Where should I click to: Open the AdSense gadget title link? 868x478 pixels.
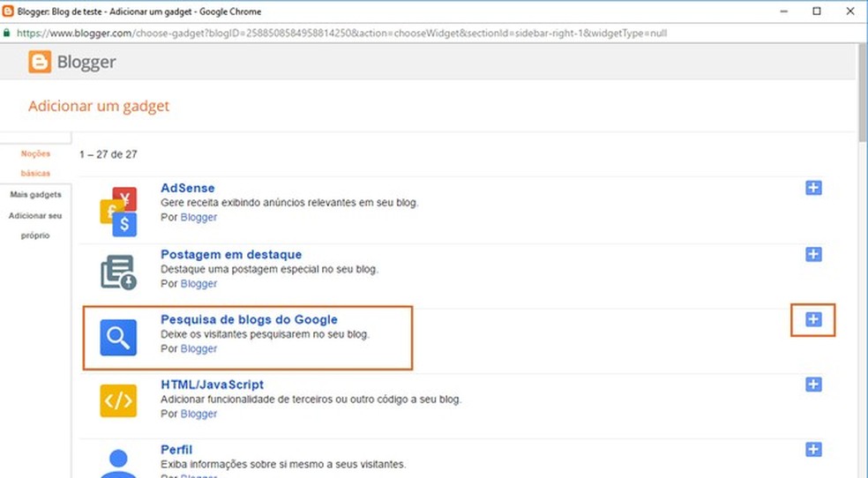(188, 188)
